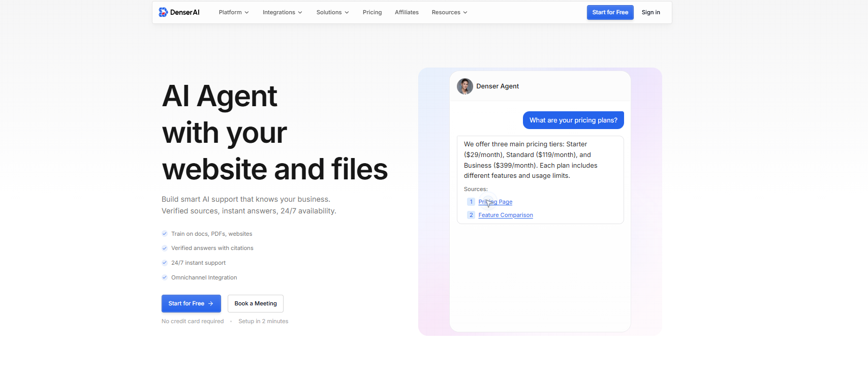The height and width of the screenshot is (375, 868).
Task: Click checkmark icon next to Verified answers
Action: click(165, 248)
